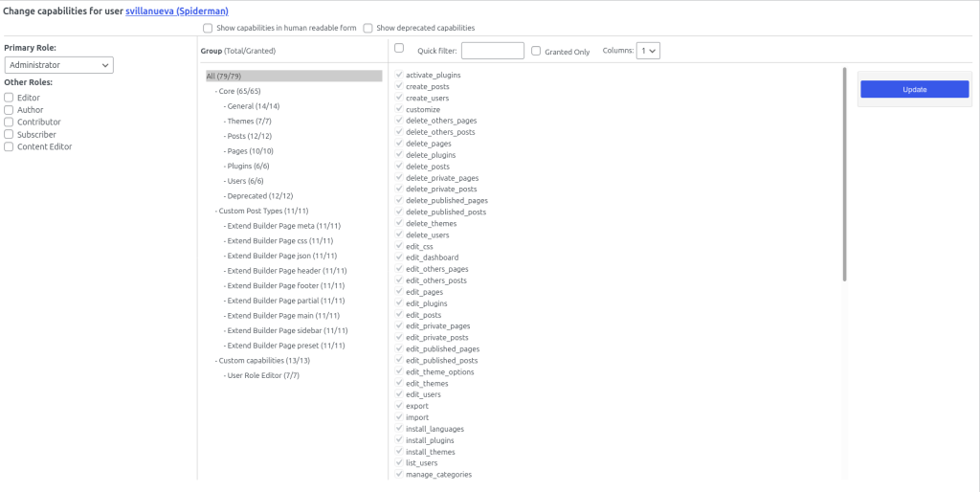The image size is (980, 492).
Task: Toggle the select-all capabilities checkbox
Action: tap(399, 49)
